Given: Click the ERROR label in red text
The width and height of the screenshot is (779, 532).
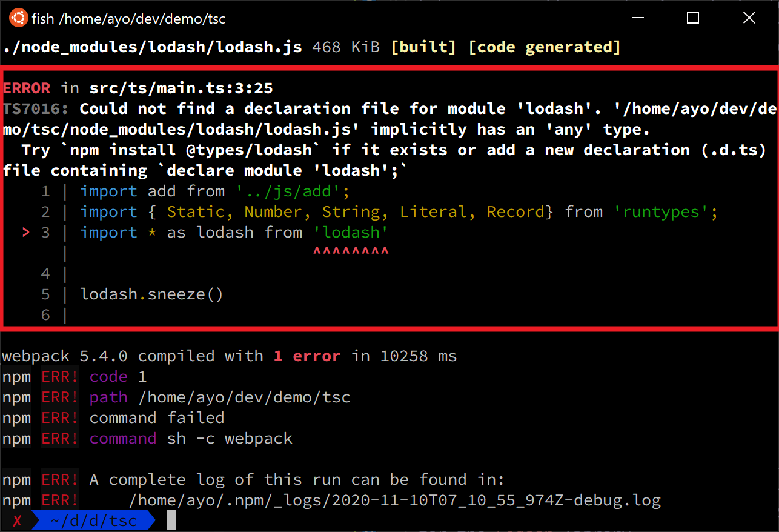Looking at the screenshot, I should [27, 87].
